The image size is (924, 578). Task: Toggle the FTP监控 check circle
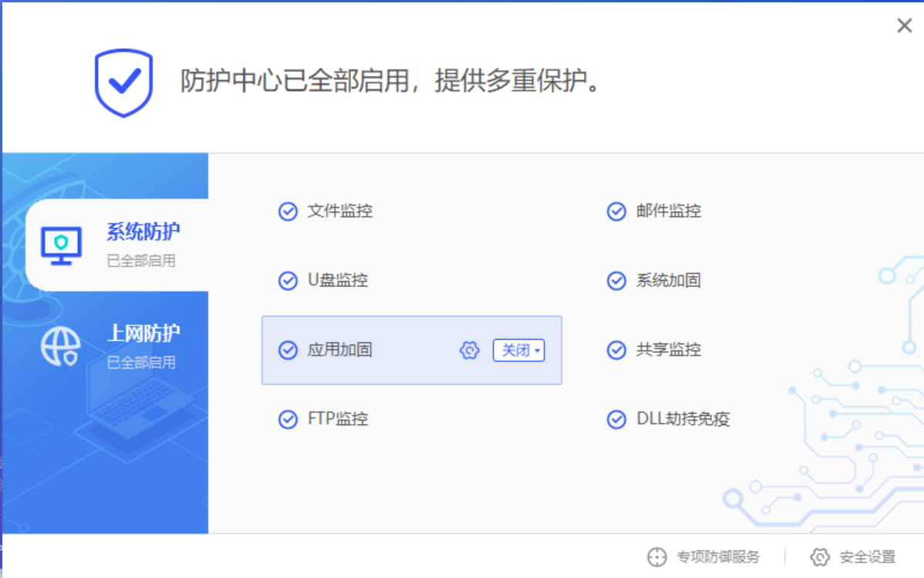[x=288, y=419]
